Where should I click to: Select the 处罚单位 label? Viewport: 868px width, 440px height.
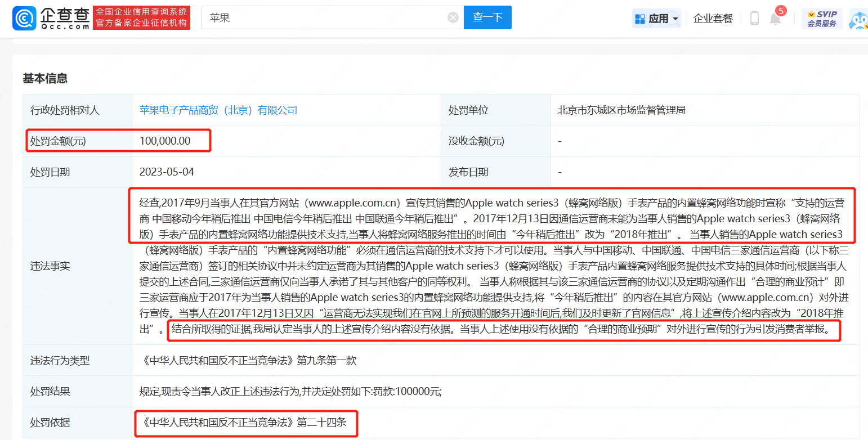pos(468,110)
